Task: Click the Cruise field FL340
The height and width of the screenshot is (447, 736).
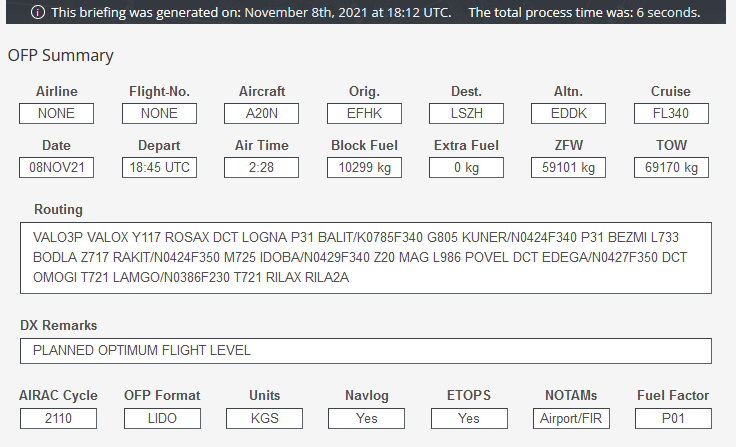Action: point(671,114)
